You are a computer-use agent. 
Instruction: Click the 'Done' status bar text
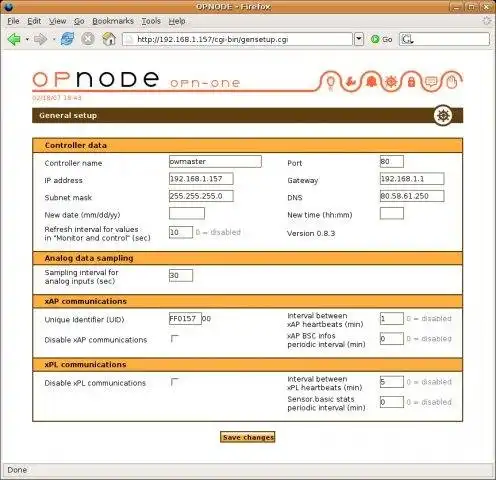click(17, 470)
